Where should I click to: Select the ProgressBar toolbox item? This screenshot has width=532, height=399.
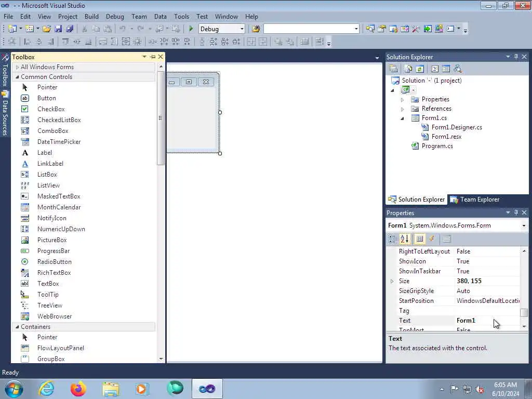(54, 251)
